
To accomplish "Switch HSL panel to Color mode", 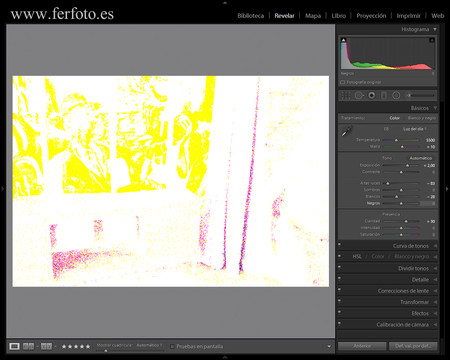I will click(378, 256).
